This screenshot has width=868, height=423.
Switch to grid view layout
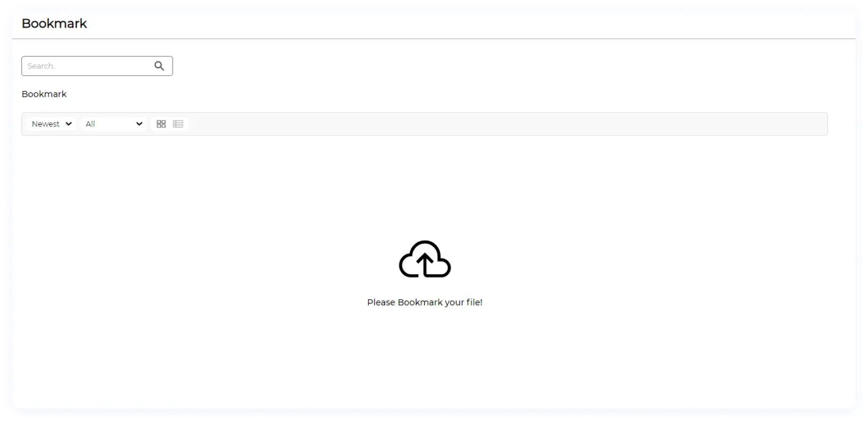coord(161,124)
